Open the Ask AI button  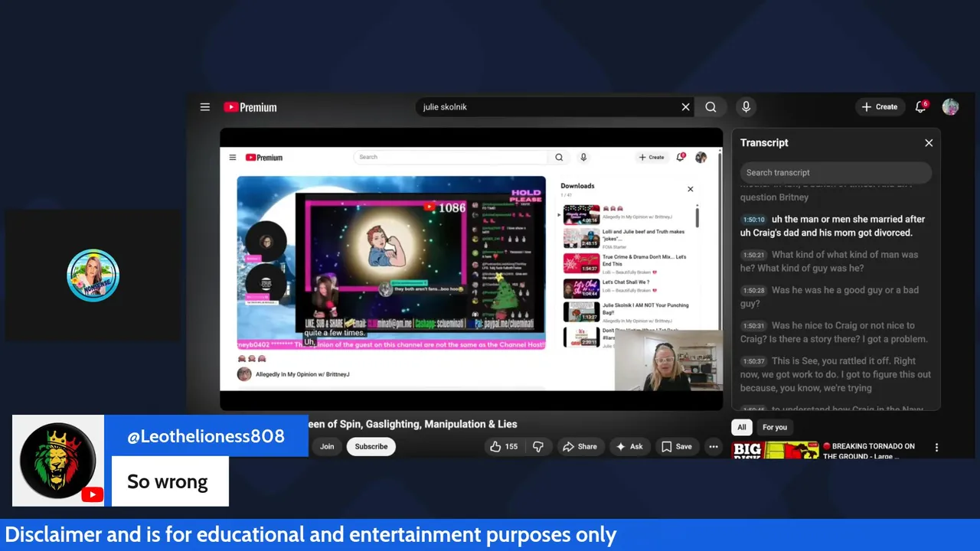(629, 447)
